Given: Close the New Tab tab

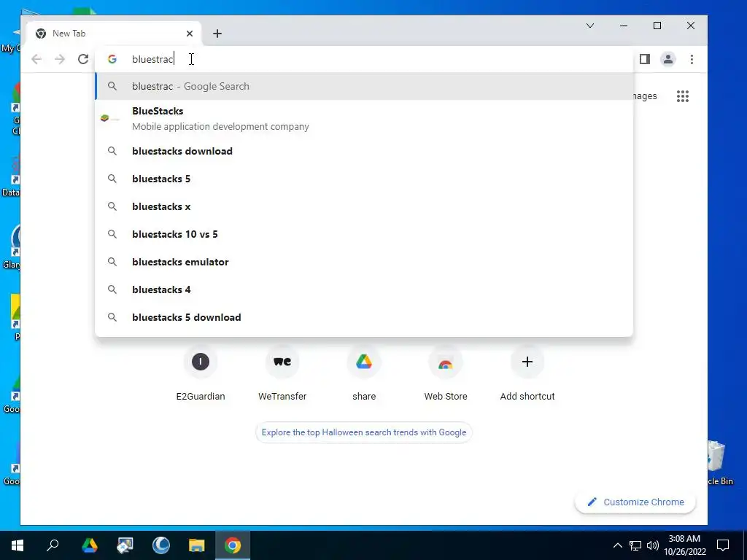Looking at the screenshot, I should tap(190, 34).
